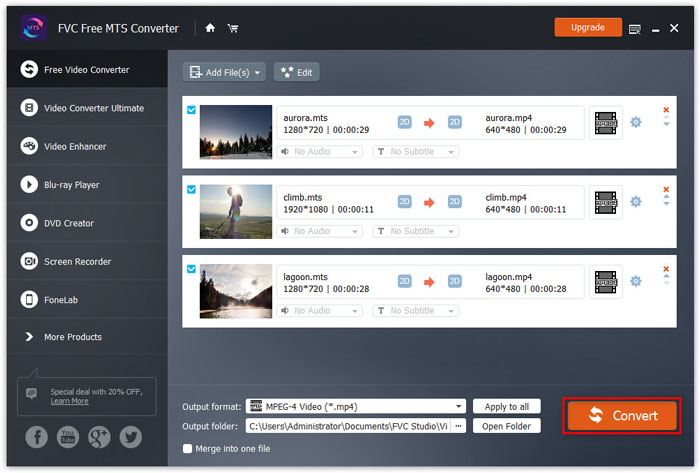Expand the Add File(s) dropdown arrow
The width and height of the screenshot is (700, 473).
coord(257,73)
